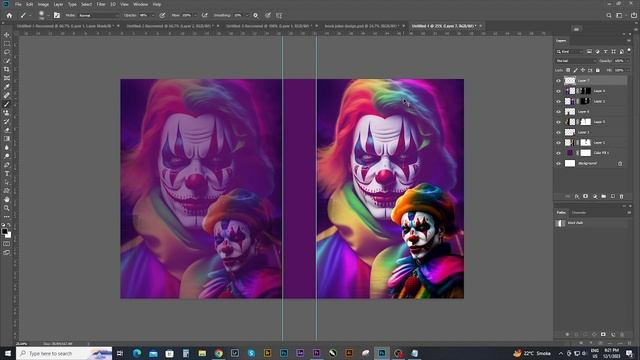This screenshot has width=640, height=360.
Task: Select the Blur tool
Action: pos(7,147)
